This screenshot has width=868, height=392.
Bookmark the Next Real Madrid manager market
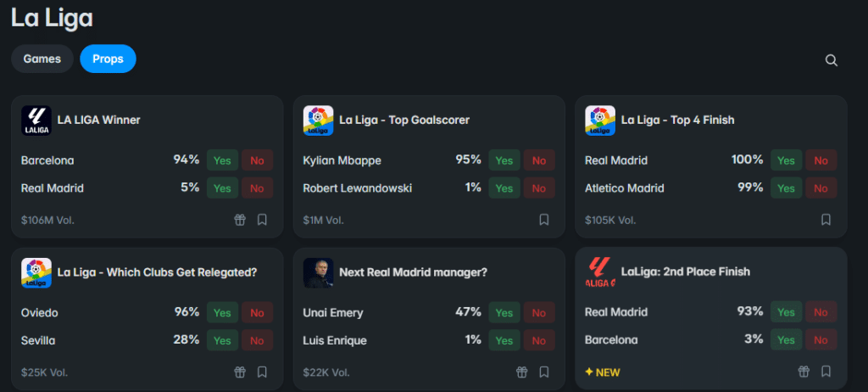tap(544, 372)
